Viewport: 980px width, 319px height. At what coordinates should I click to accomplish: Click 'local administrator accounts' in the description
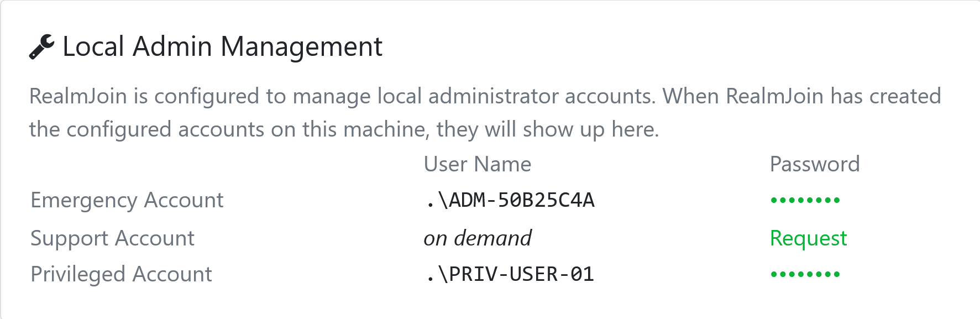point(516,96)
